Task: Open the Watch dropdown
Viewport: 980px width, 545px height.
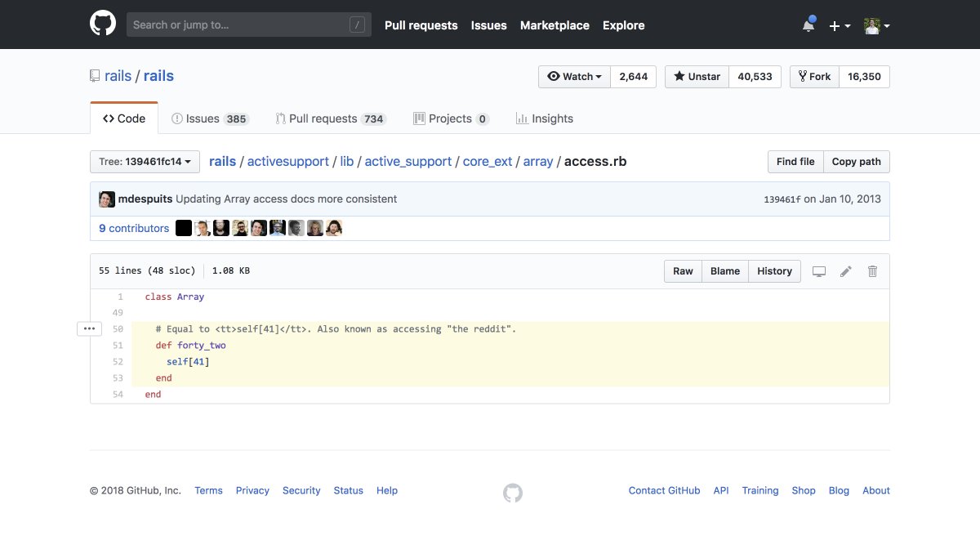Action: pos(575,77)
